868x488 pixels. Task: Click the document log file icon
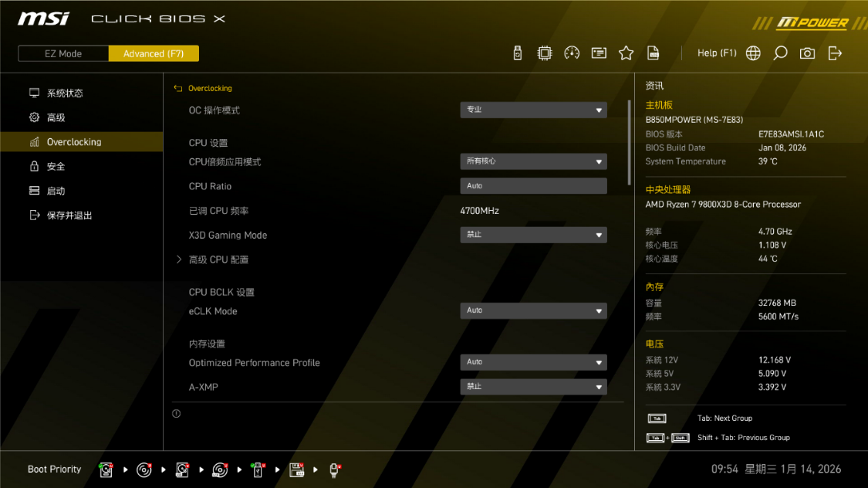(654, 53)
